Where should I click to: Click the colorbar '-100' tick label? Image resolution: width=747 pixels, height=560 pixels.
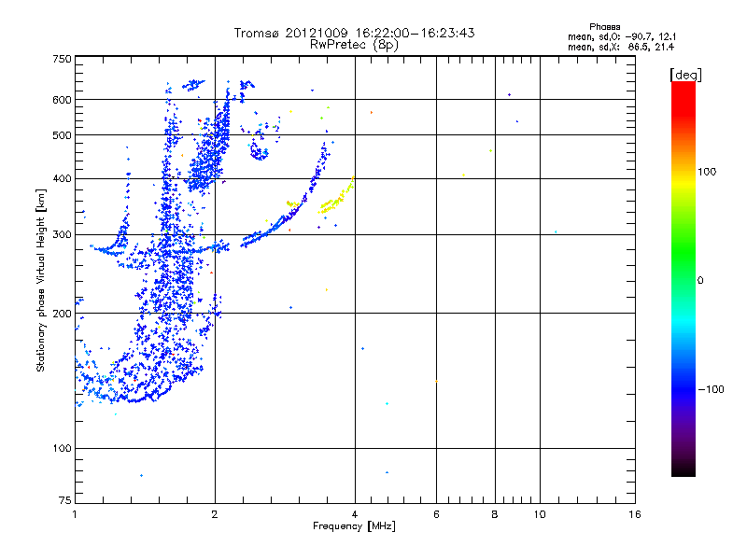(711, 389)
